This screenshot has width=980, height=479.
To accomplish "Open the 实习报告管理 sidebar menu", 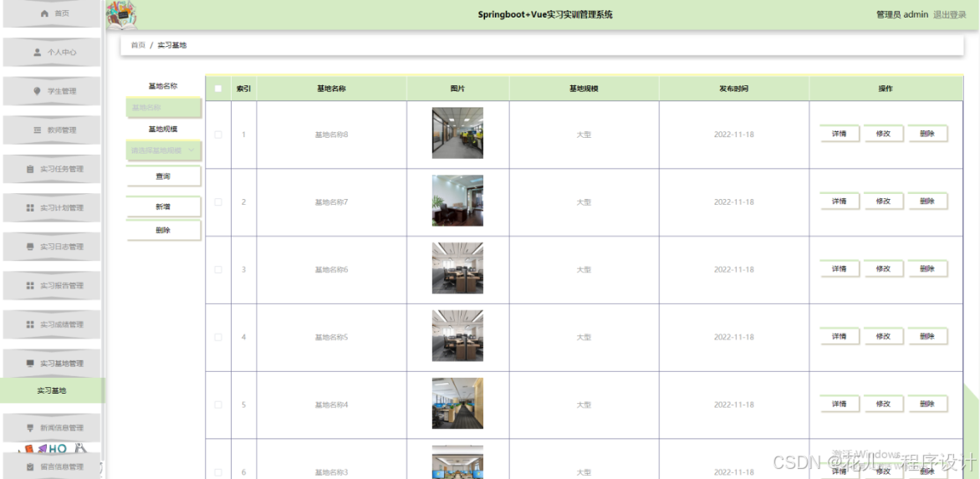I will [51, 285].
